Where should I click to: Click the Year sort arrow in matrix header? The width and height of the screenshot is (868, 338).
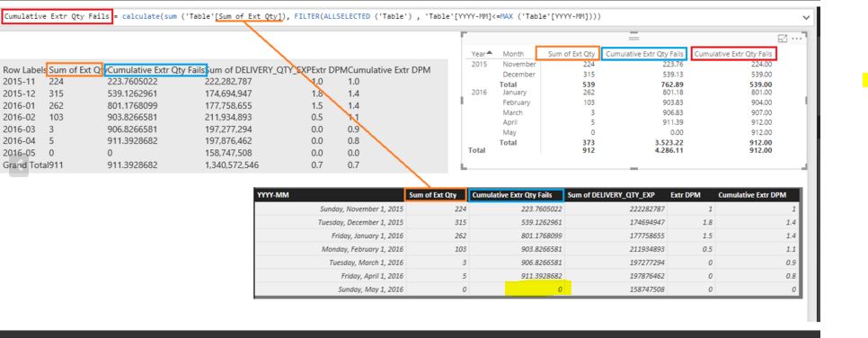[x=489, y=53]
